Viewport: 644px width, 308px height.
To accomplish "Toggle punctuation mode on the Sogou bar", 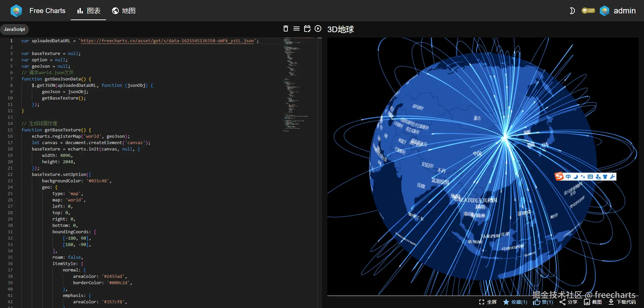I will click(583, 177).
